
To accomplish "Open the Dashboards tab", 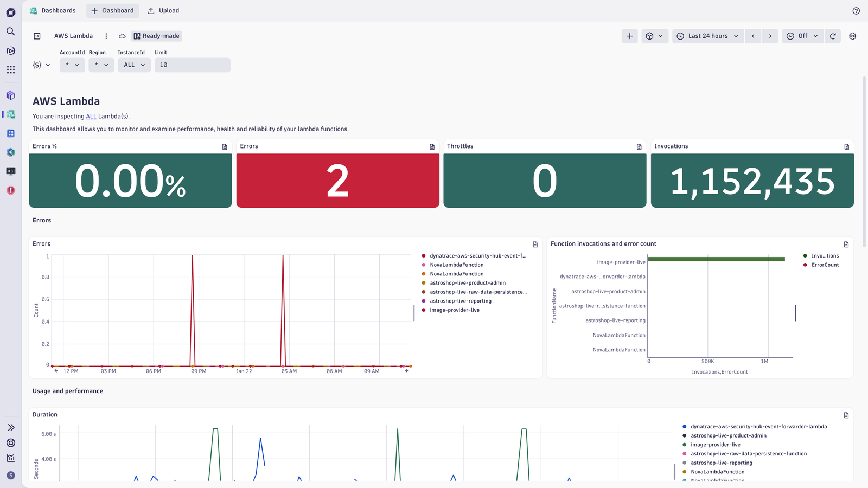I will (x=53, y=11).
